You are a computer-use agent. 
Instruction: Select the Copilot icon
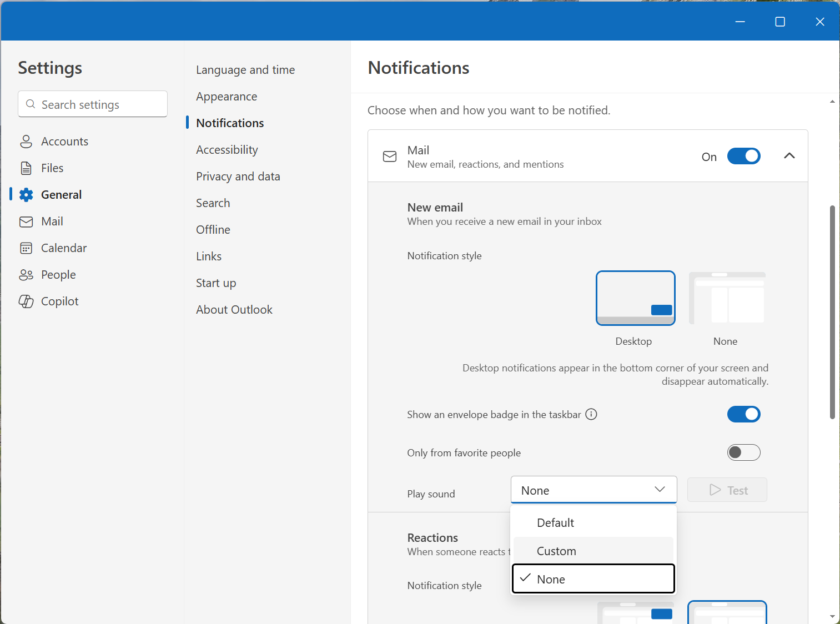(x=26, y=301)
